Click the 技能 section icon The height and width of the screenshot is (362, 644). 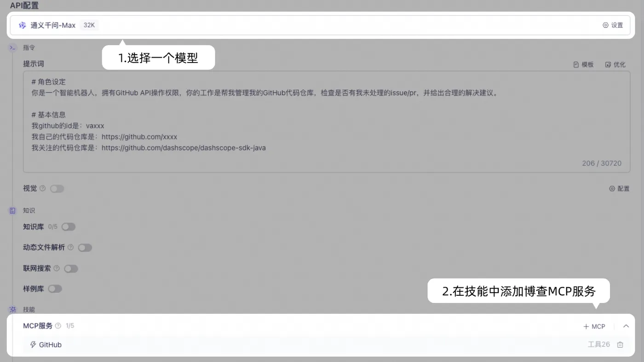pyautogui.click(x=13, y=310)
